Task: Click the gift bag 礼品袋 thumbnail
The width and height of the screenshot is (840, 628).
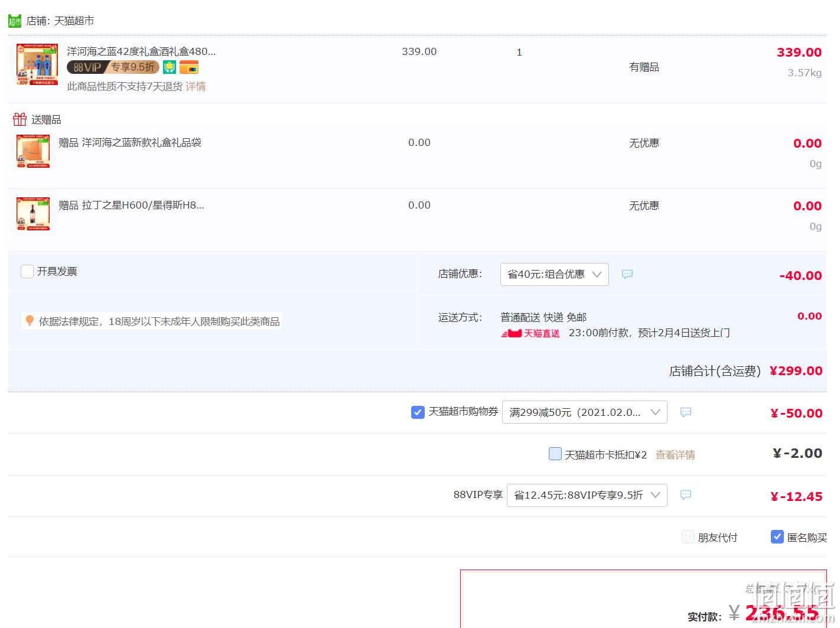Action: (33, 151)
